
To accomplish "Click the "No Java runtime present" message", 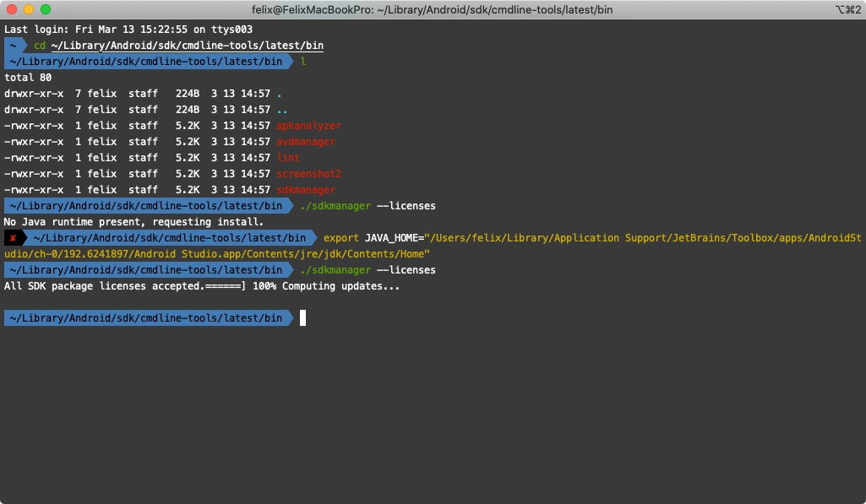I will (133, 222).
